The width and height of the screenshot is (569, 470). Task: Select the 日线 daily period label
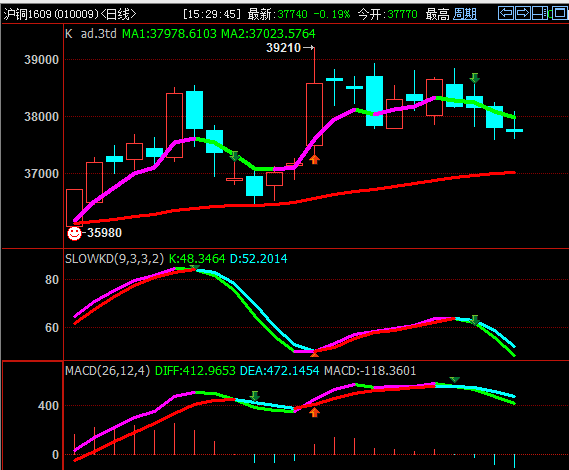(x=118, y=14)
